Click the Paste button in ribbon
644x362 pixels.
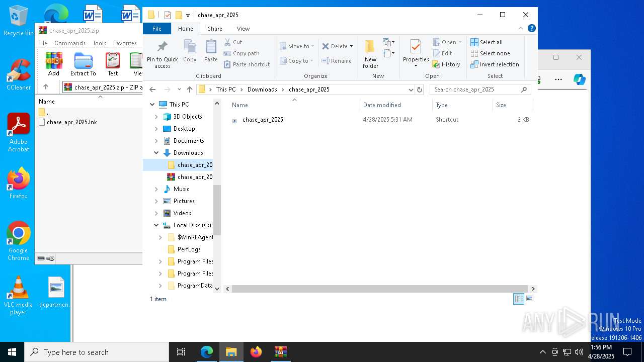point(211,51)
